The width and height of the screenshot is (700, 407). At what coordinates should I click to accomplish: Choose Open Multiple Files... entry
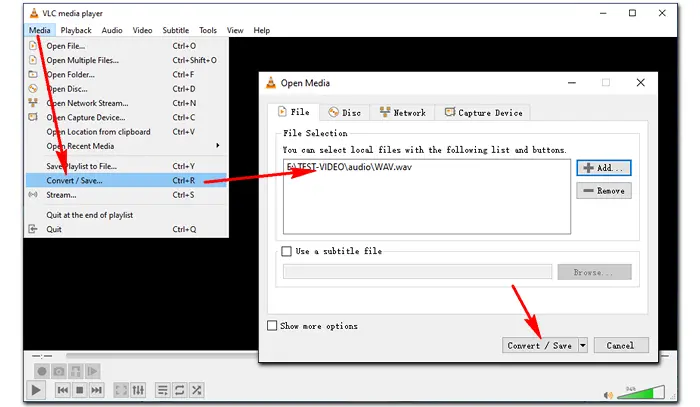click(126, 60)
